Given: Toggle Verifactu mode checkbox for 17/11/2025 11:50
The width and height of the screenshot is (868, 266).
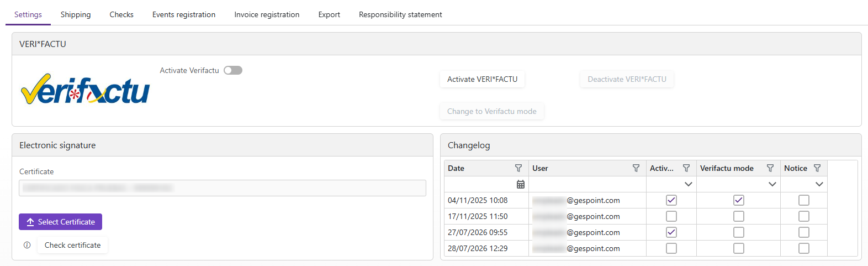Looking at the screenshot, I should [739, 216].
